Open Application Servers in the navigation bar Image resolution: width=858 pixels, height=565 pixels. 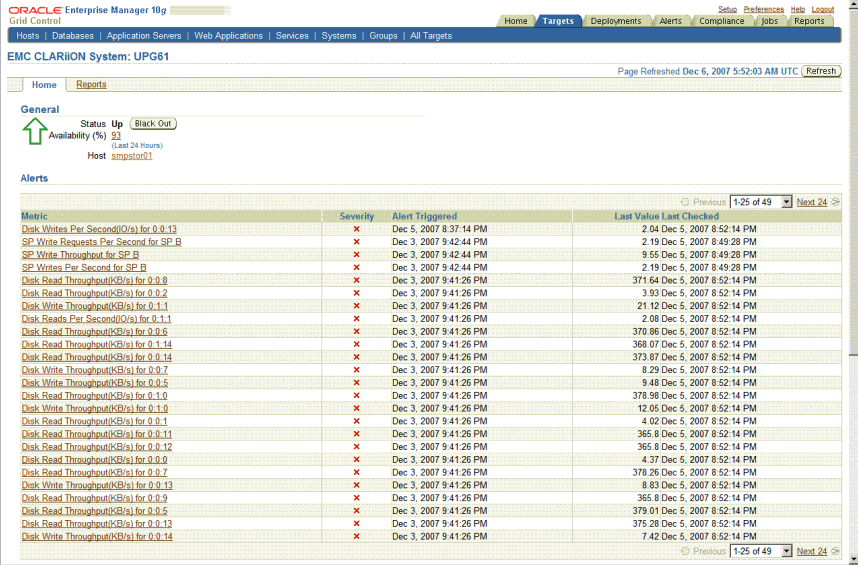click(144, 36)
